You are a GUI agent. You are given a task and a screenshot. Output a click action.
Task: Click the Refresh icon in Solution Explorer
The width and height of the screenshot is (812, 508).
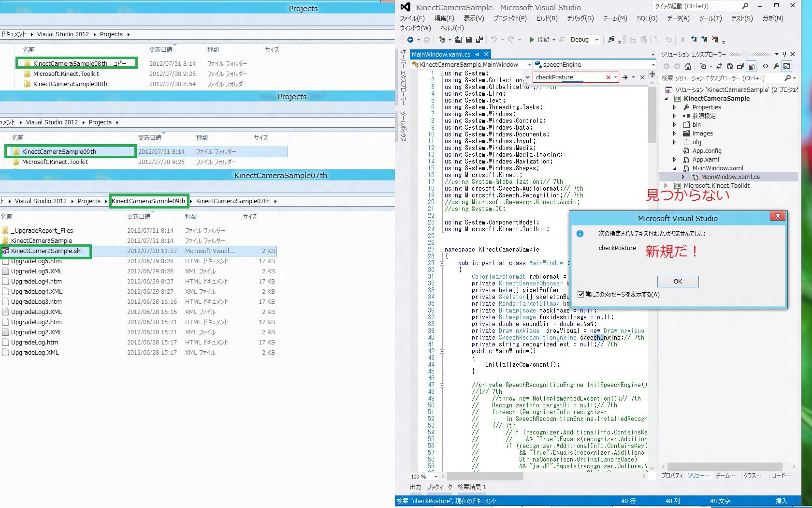click(x=729, y=66)
